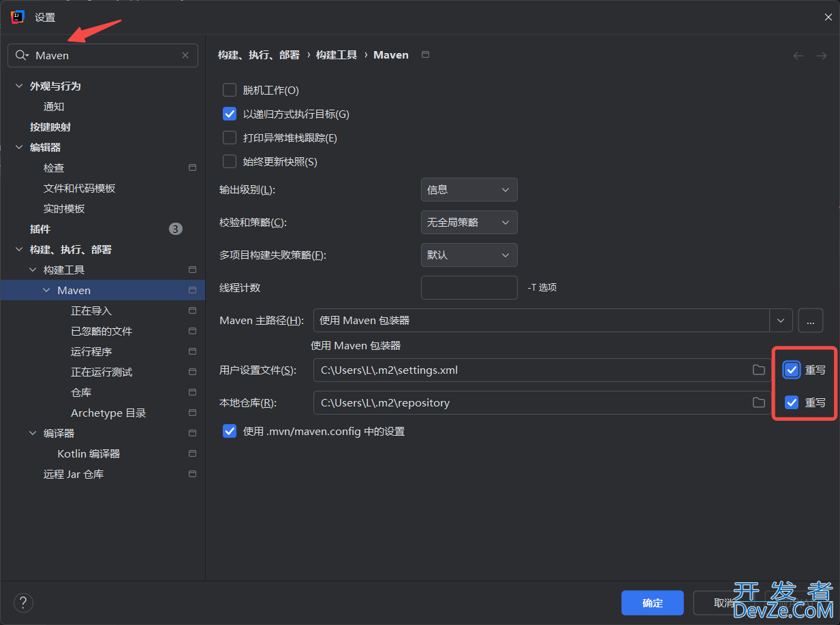Click 确定 button
The width and height of the screenshot is (840, 625).
pos(653,603)
